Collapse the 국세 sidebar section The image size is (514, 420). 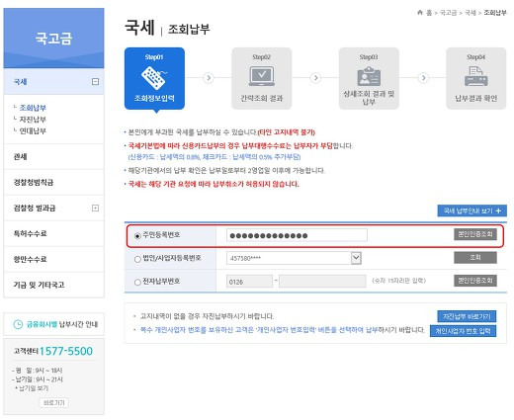pyautogui.click(x=95, y=81)
